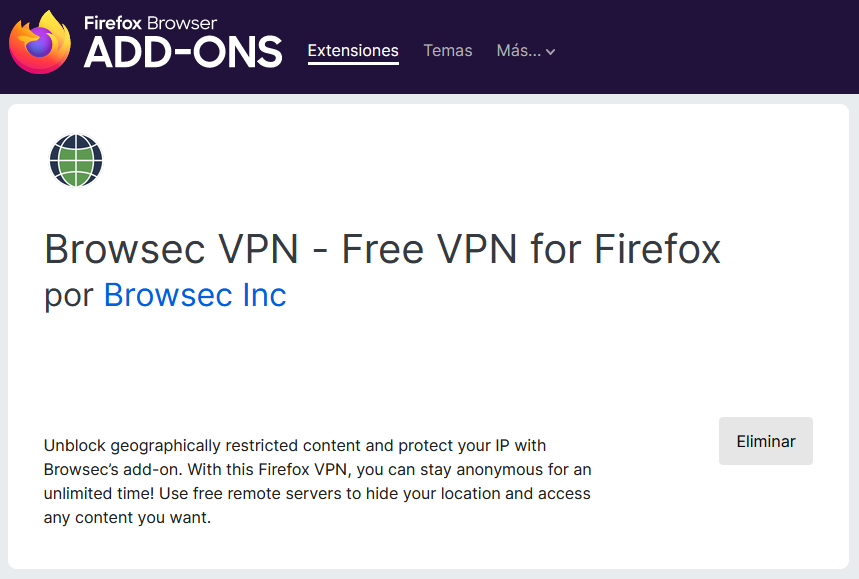Click the Browsec VPN extension title
This screenshot has width=859, height=579.
382,249
